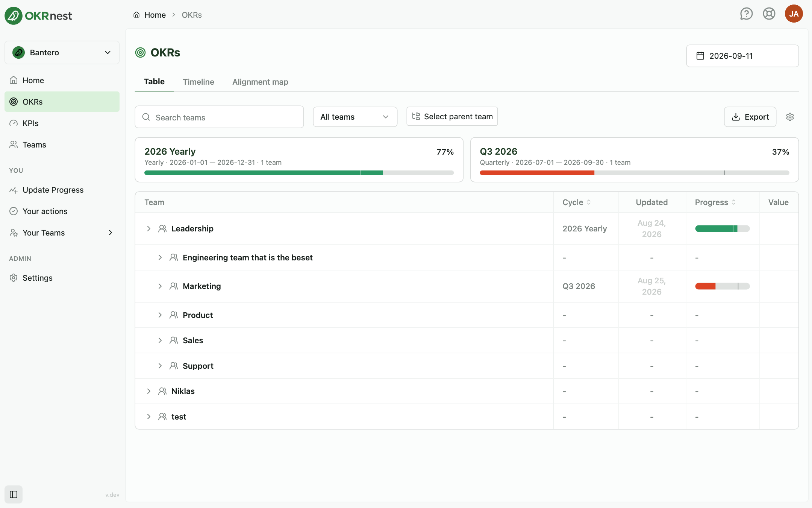Image resolution: width=812 pixels, height=508 pixels.
Task: Open the help chat icon
Action: tap(746, 14)
